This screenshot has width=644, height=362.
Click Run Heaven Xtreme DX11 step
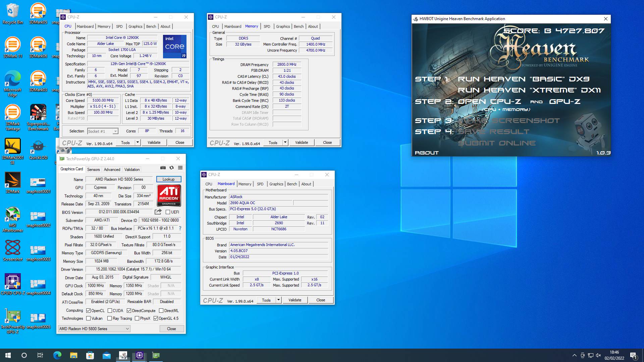click(529, 90)
